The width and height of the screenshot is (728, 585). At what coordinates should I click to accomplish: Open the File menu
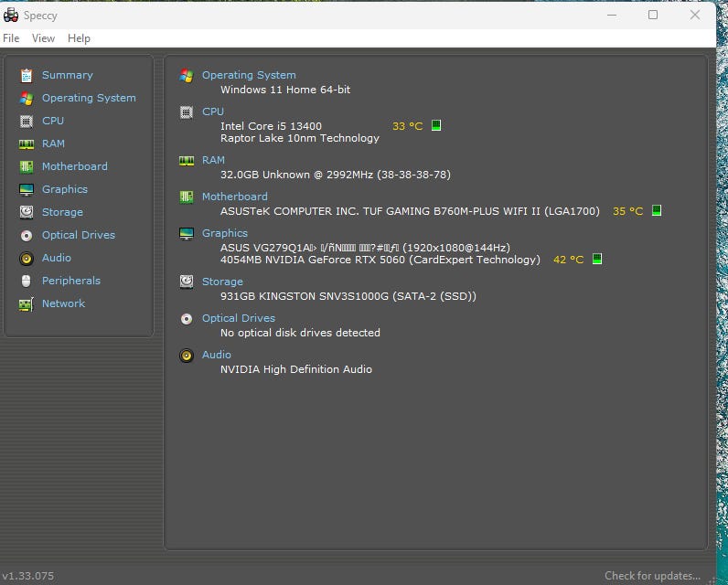coord(11,38)
